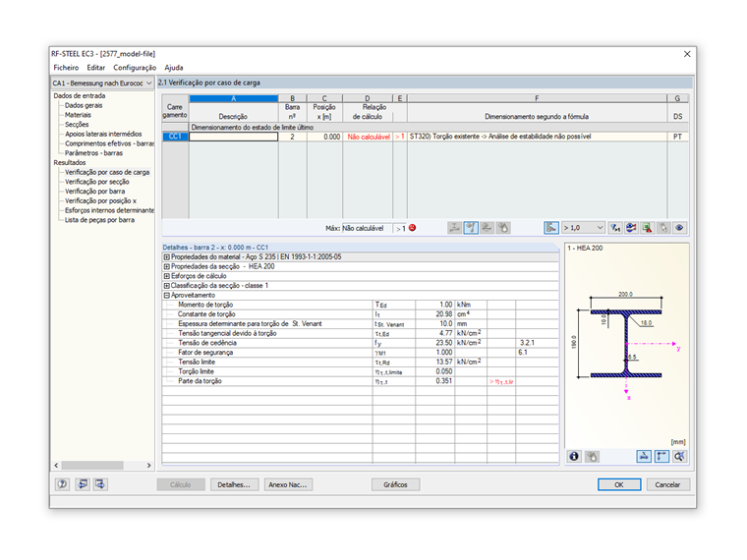Click the 'Momento de torção' detail row
747x560 pixels.
(360, 305)
